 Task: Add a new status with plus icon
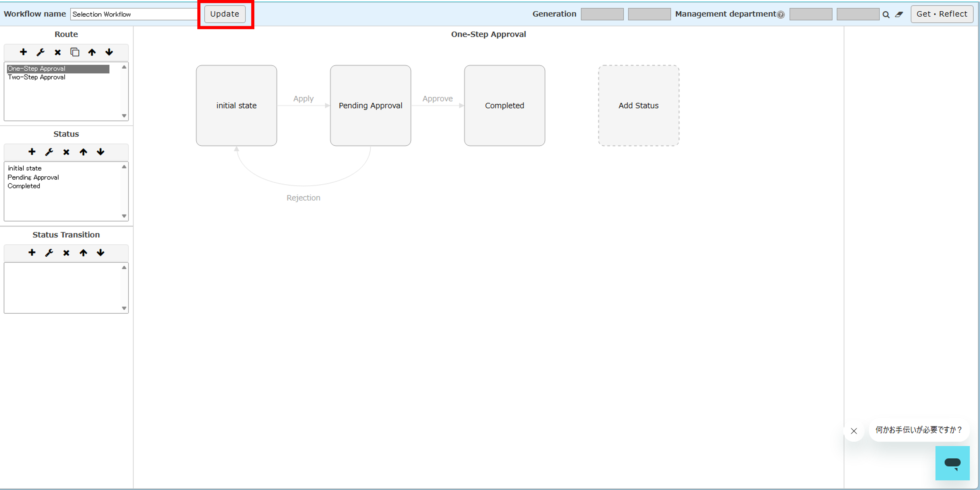click(x=32, y=152)
